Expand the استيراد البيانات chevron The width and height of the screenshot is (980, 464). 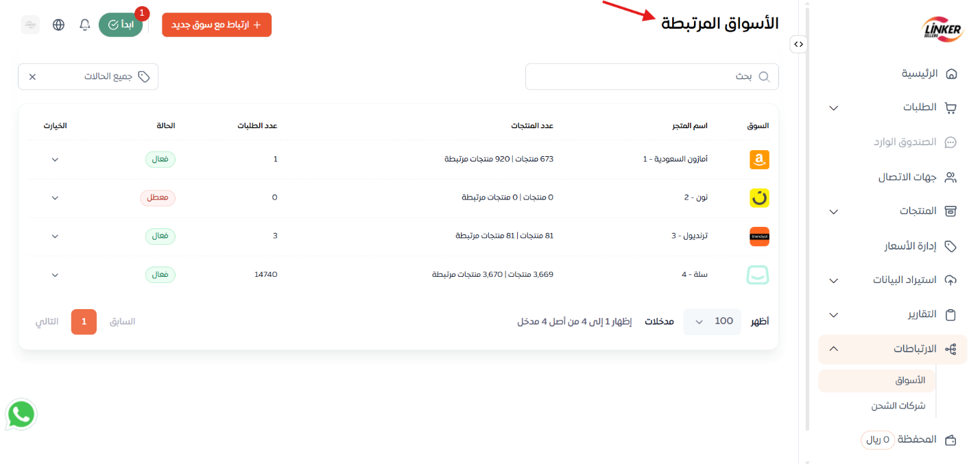(833, 280)
